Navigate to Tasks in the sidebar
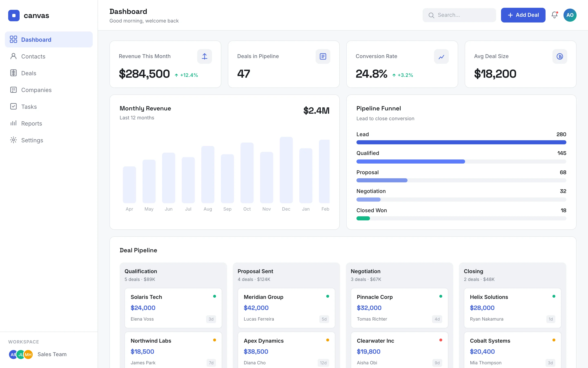The height and width of the screenshot is (368, 588). (x=49, y=107)
